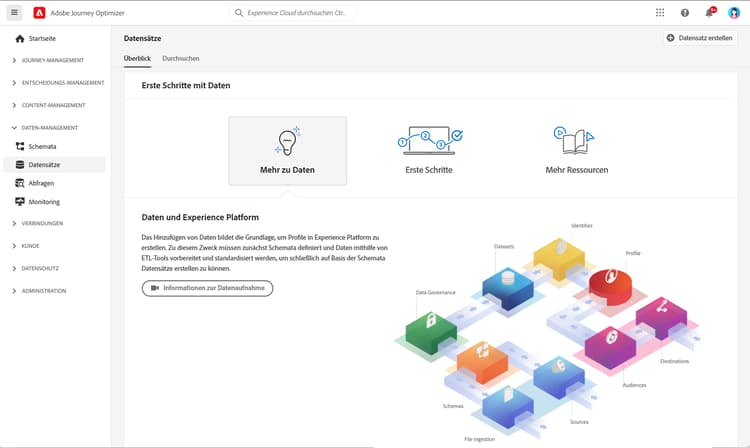Viewport: 750px width, 448px height.
Task: Click the lightbulb Mehr zu Daten icon
Action: click(x=287, y=142)
